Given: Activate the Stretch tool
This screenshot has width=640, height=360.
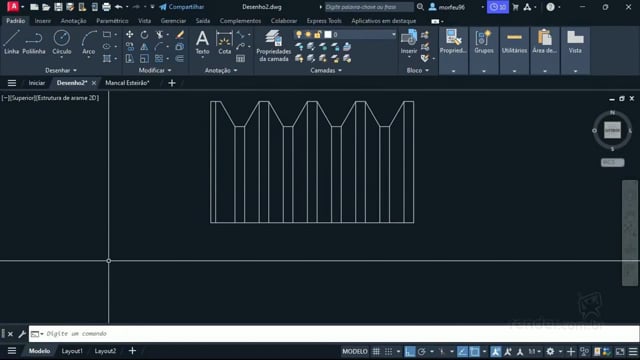Looking at the screenshot, I should [x=130, y=59].
